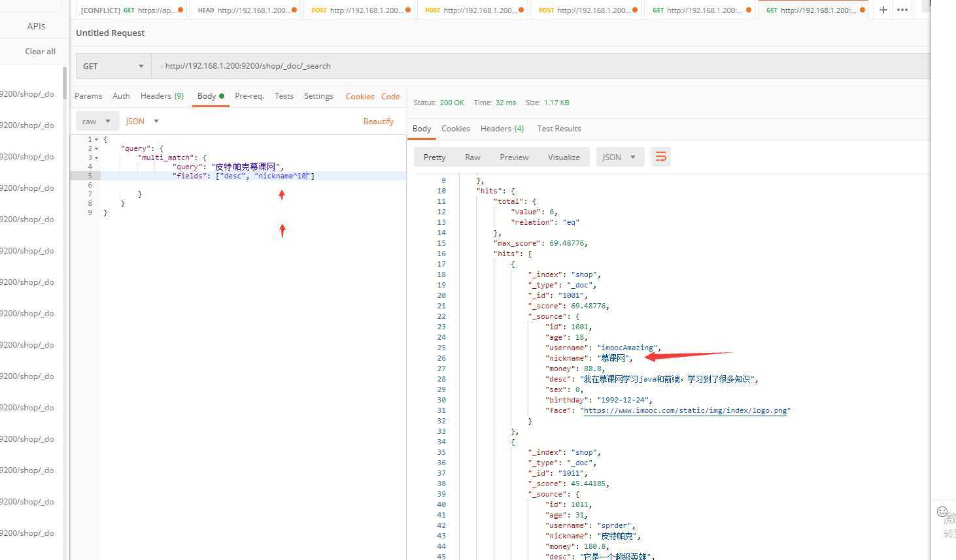Click the Code link
The image size is (956, 560).
click(390, 96)
